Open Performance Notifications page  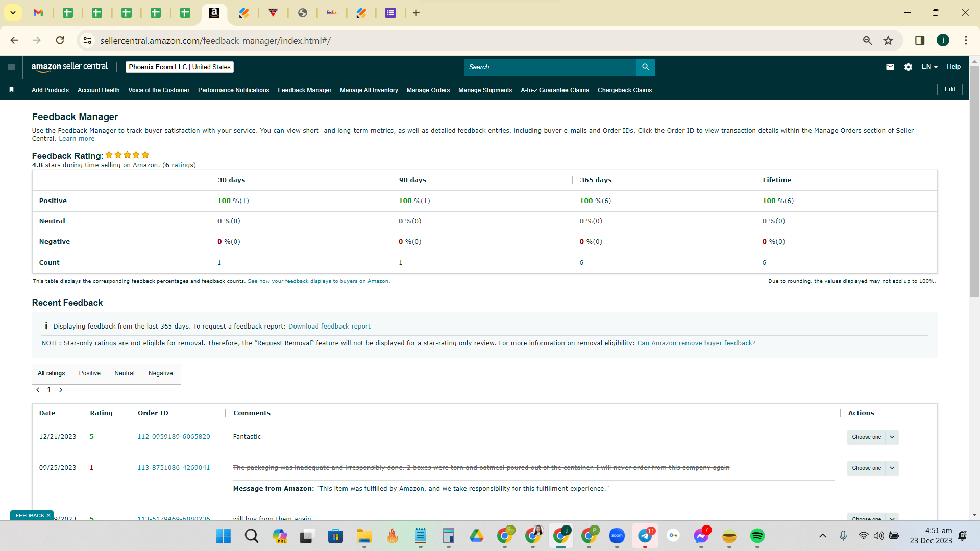point(233,90)
